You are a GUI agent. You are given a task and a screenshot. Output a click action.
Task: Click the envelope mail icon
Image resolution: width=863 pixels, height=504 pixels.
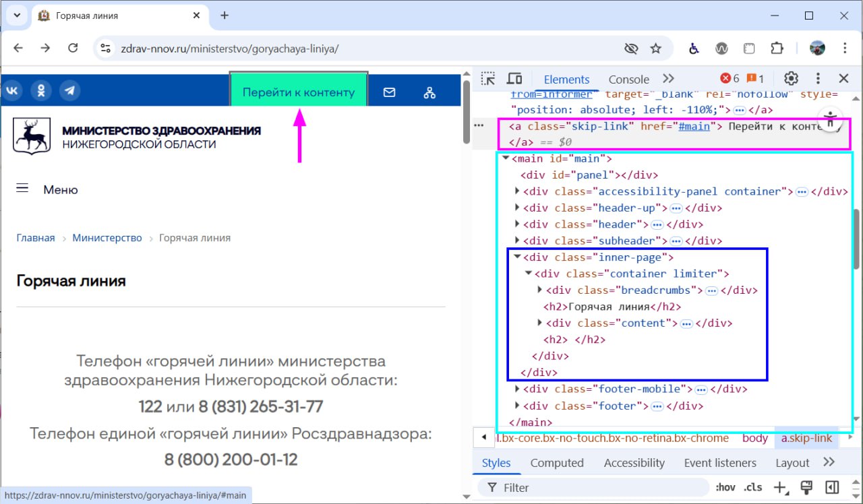[389, 93]
